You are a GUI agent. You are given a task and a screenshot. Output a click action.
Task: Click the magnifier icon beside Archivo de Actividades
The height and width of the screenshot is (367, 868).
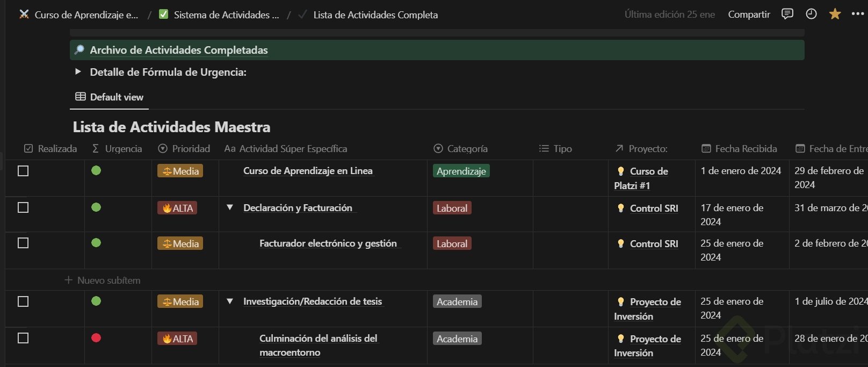click(x=79, y=50)
